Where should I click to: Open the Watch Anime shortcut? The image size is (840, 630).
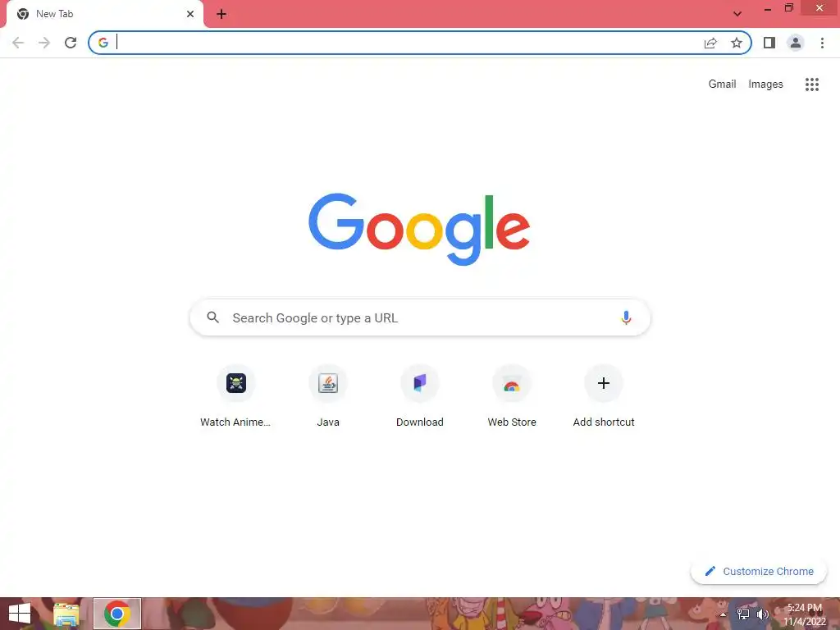(235, 396)
